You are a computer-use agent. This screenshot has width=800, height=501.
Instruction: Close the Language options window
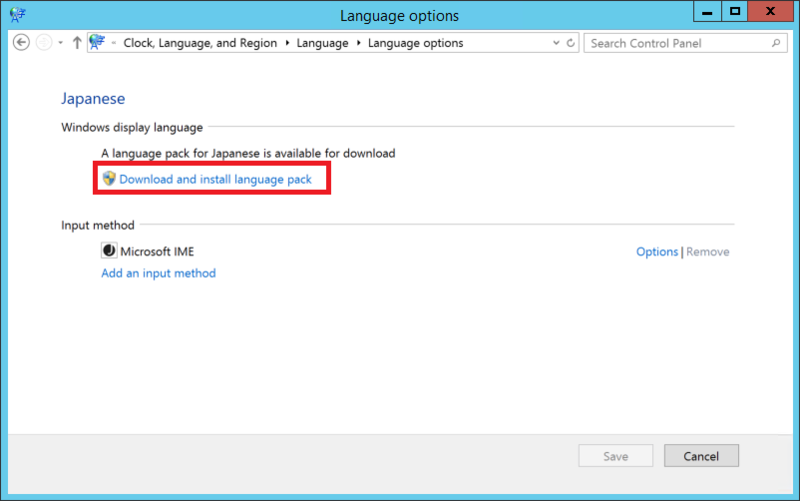tap(770, 11)
